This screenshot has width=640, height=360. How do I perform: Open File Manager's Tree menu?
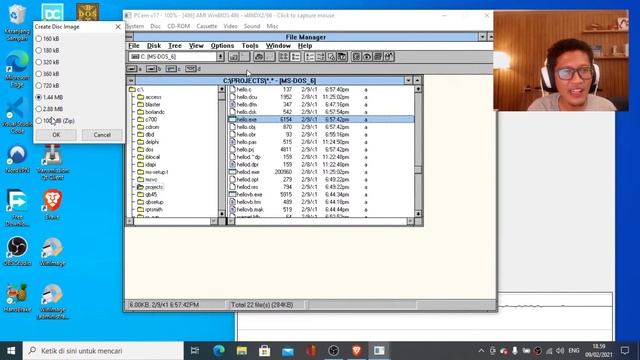(x=175, y=46)
